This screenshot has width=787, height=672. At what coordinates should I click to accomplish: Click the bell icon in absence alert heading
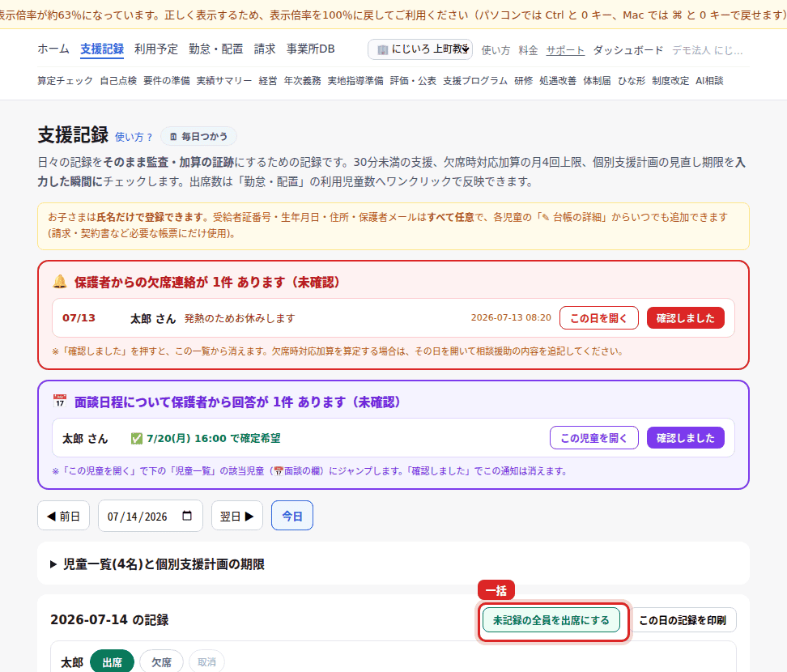pos(60,282)
